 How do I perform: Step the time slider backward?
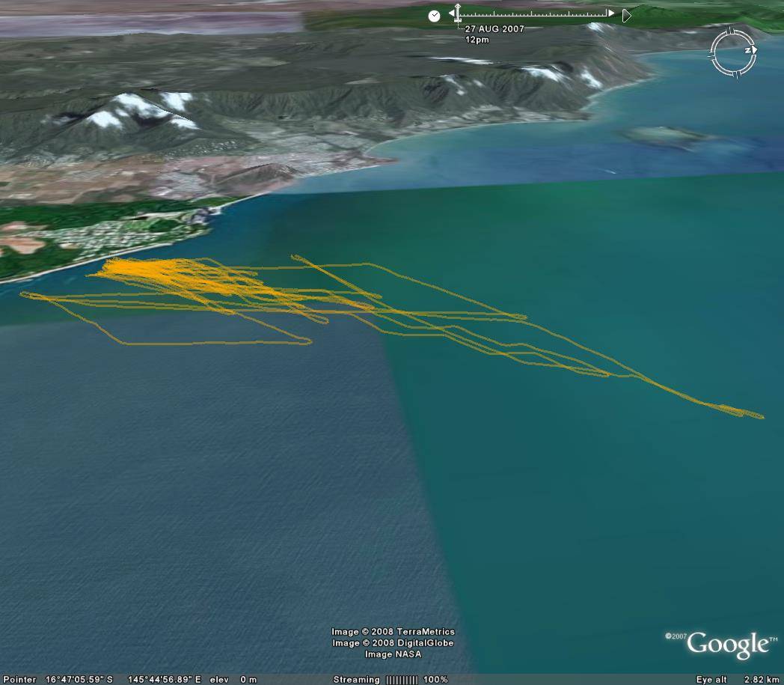[451, 14]
